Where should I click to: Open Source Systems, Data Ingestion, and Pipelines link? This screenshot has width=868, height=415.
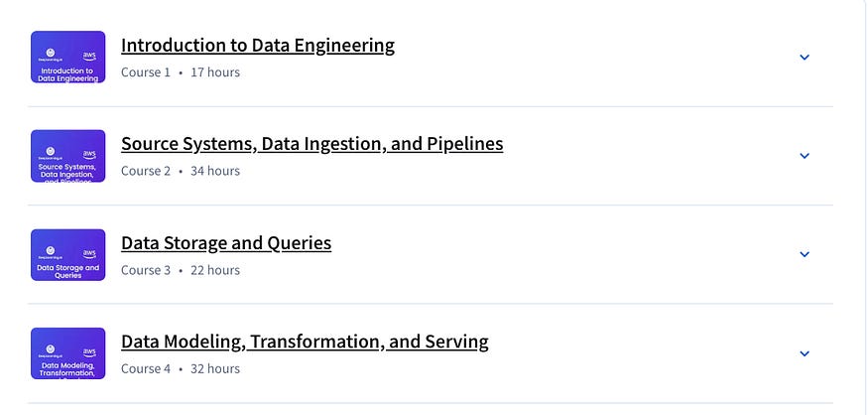tap(311, 144)
